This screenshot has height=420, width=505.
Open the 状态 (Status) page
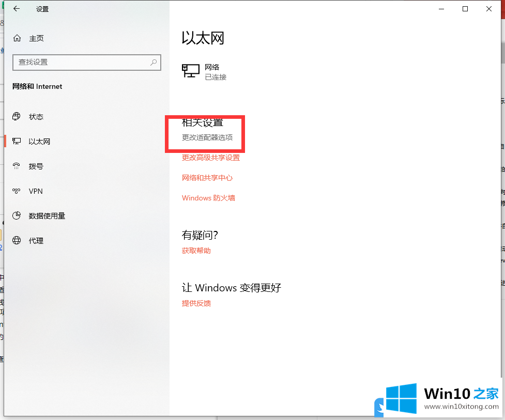pos(36,117)
